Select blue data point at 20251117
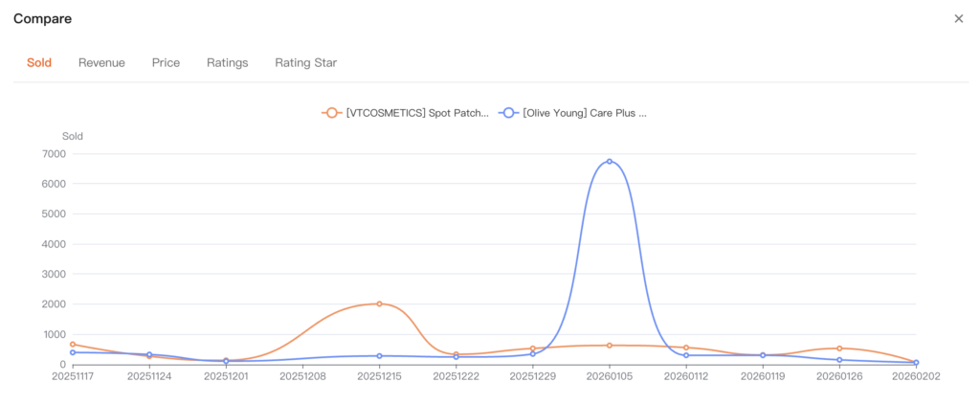The height and width of the screenshot is (405, 980). pos(73,352)
